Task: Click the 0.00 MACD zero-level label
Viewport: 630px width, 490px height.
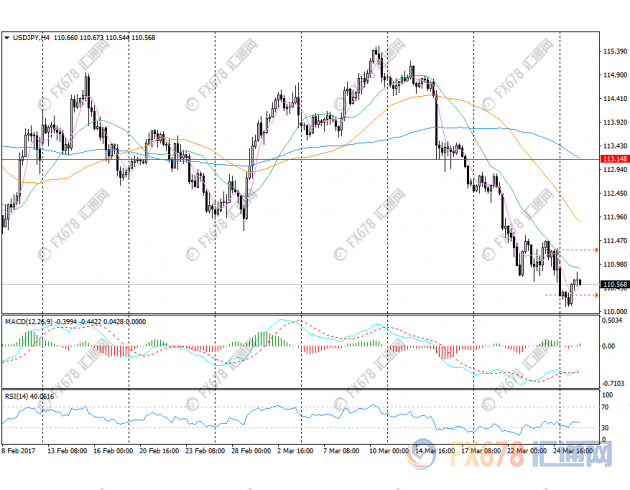Action: tap(608, 346)
